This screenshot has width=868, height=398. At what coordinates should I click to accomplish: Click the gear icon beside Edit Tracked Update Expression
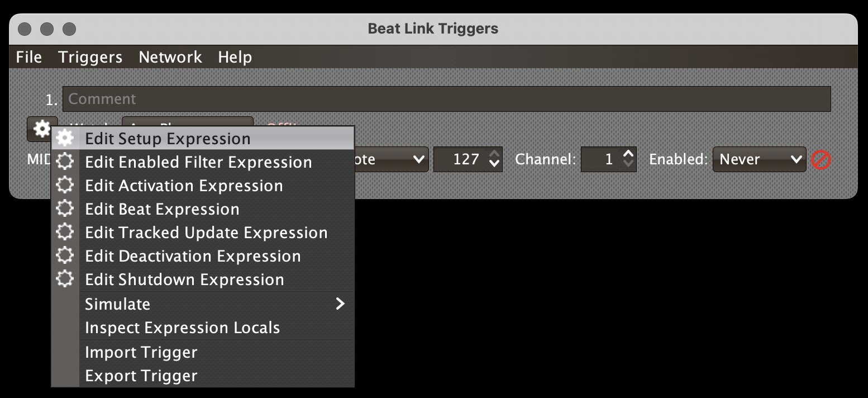[x=65, y=233]
